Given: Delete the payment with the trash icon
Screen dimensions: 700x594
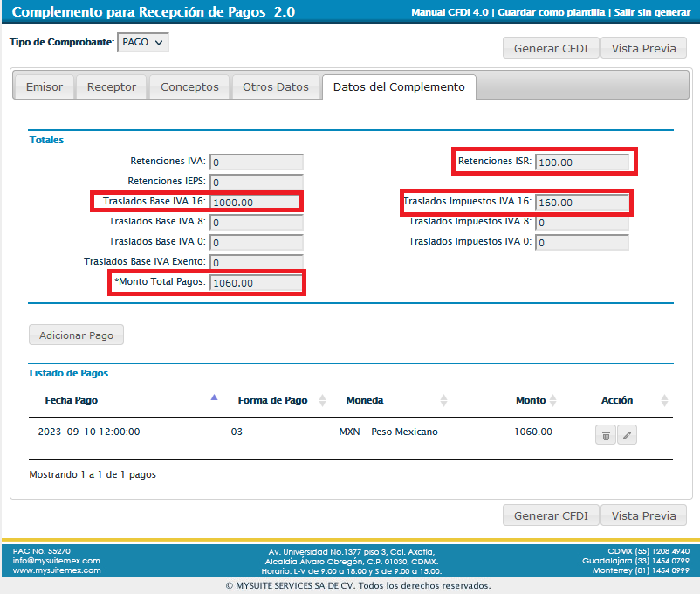Looking at the screenshot, I should click(x=606, y=435).
